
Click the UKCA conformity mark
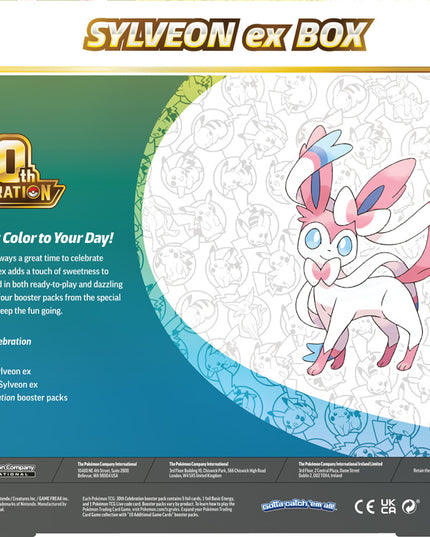tap(388, 506)
